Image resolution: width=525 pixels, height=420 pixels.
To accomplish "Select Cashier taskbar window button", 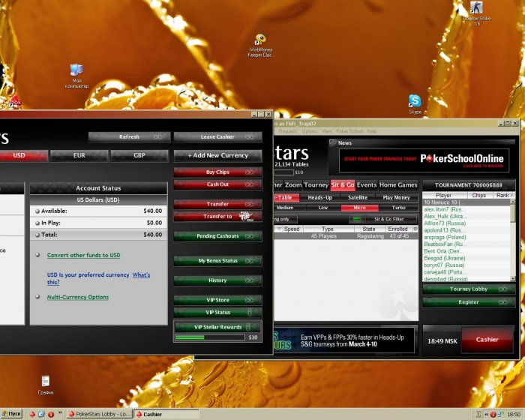I will tap(166, 414).
